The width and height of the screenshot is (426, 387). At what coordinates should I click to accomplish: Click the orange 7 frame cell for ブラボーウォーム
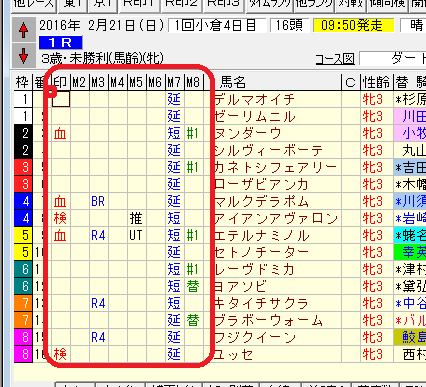point(23,320)
